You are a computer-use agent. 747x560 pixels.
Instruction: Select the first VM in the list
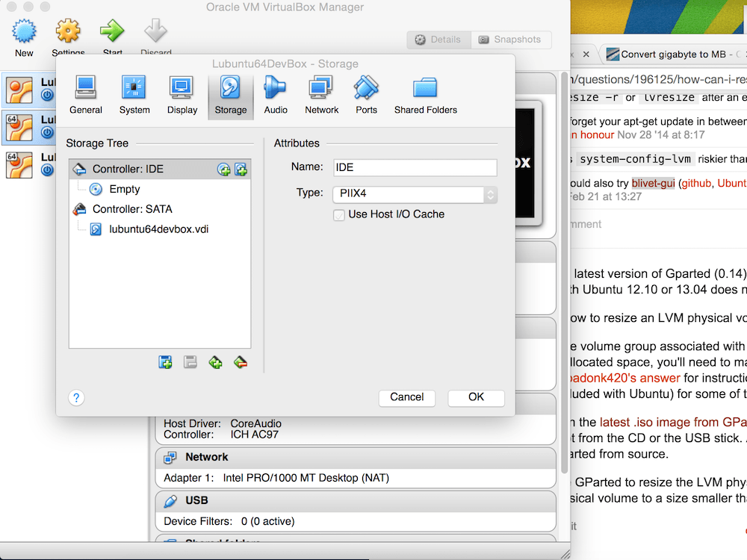click(x=28, y=90)
